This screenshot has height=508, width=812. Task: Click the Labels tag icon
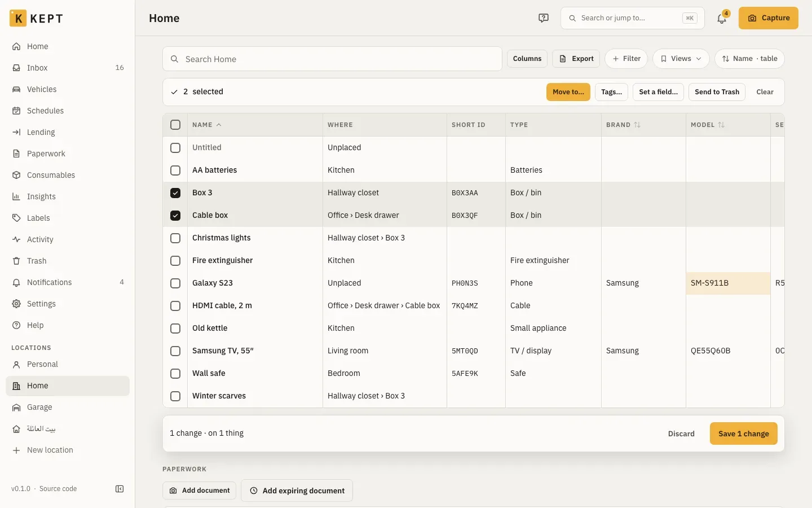(16, 218)
